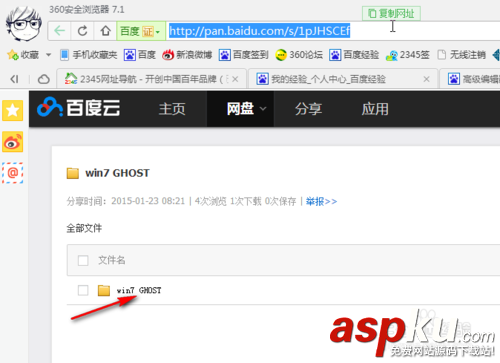This screenshot has height=363, width=500.
Task: Click the 收藏 favorites star icon
Action: (13, 55)
